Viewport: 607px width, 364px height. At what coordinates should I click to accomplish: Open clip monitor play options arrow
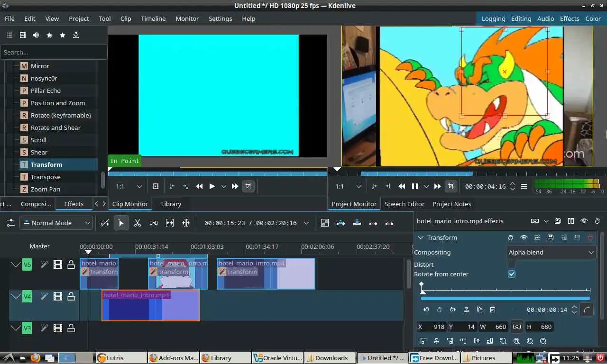pos(223,186)
